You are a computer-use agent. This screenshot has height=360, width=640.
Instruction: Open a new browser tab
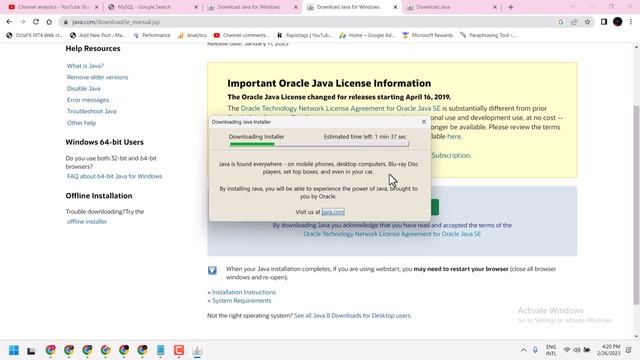511,7
